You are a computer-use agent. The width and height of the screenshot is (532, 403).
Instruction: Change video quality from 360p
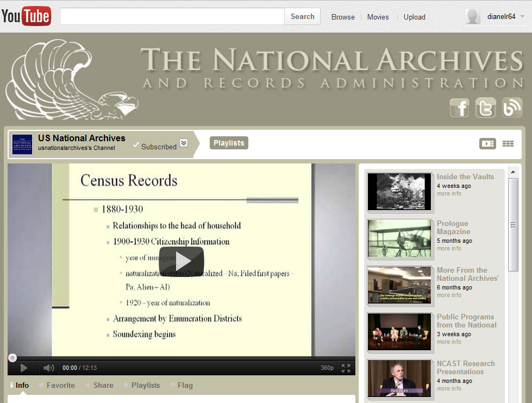pos(327,368)
